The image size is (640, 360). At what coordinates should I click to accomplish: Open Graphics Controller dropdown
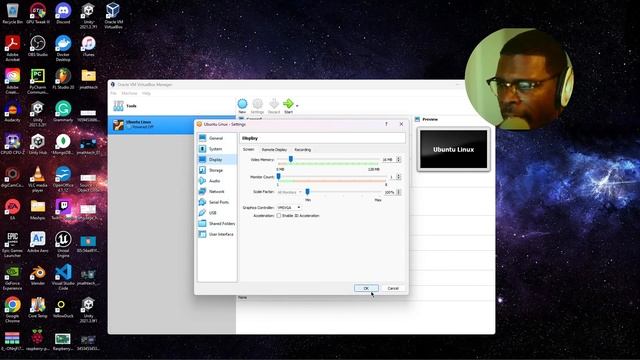(x=289, y=207)
